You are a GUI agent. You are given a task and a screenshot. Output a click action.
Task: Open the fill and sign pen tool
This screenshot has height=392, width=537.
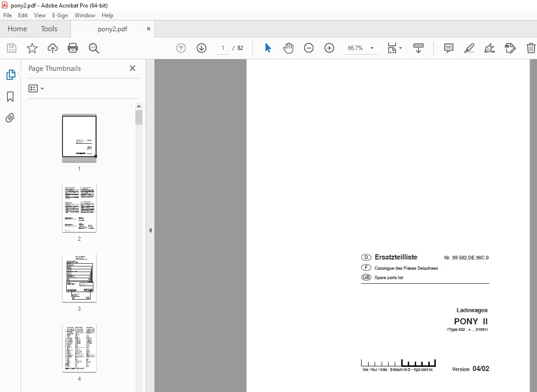(490, 48)
